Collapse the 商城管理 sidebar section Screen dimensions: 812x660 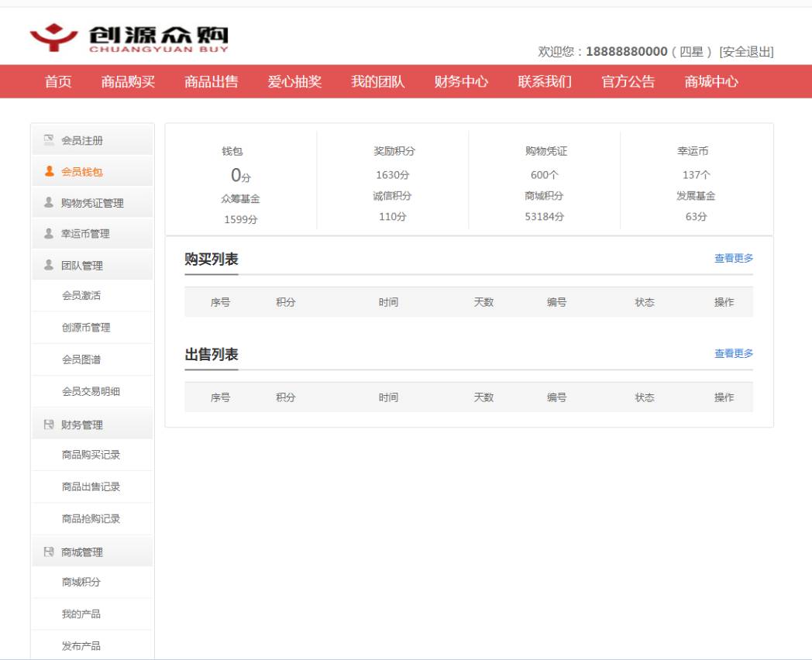tap(92, 552)
